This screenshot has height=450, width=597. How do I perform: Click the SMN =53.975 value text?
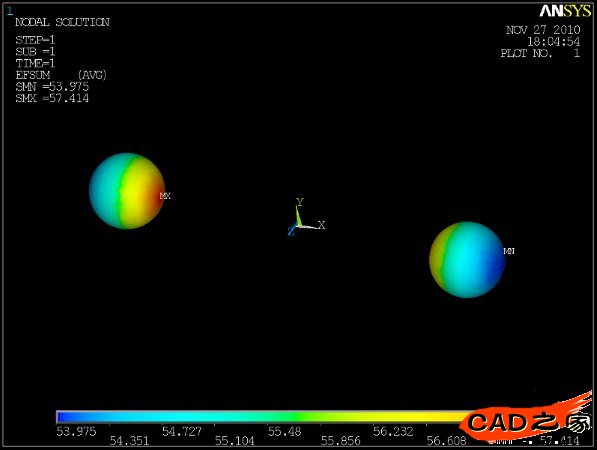point(52,87)
